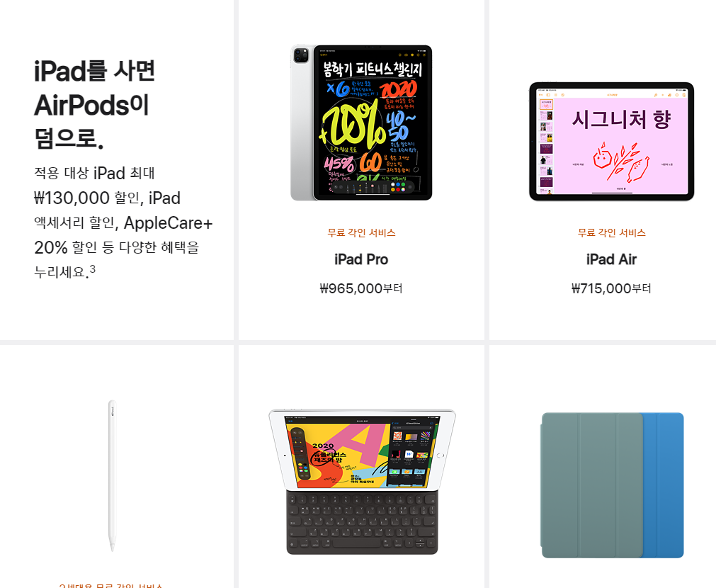This screenshot has width=716, height=588.
Task: Open the iPad Air title link
Action: 611,259
